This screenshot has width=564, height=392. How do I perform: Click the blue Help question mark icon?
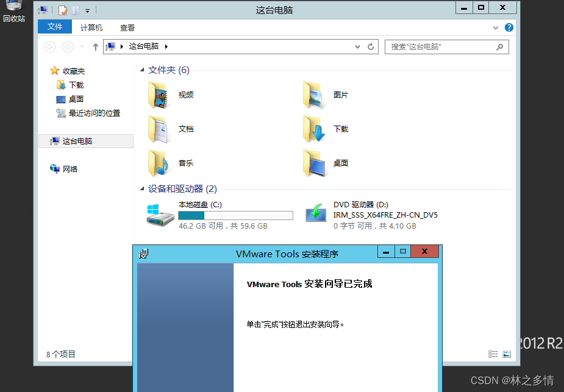(509, 27)
